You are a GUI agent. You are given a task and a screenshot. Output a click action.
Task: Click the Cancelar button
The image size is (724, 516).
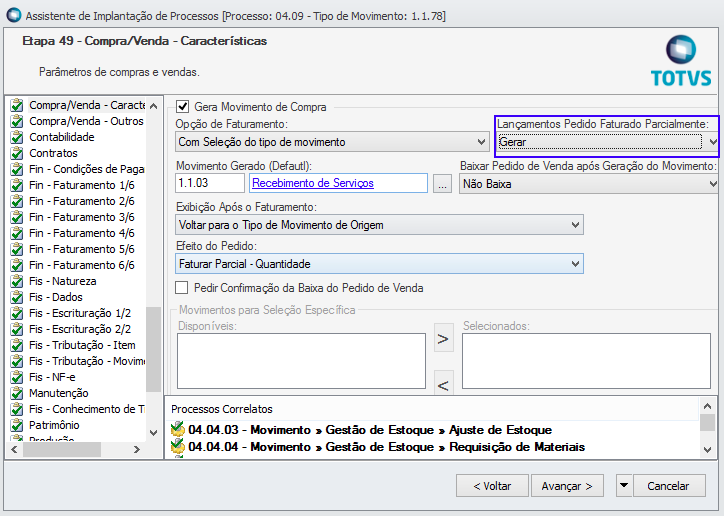(x=669, y=486)
